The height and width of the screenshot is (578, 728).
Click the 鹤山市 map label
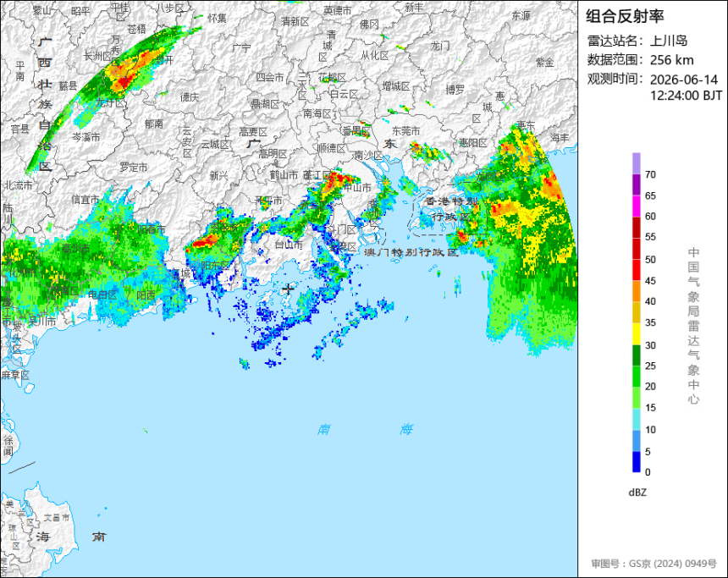pyautogui.click(x=284, y=175)
